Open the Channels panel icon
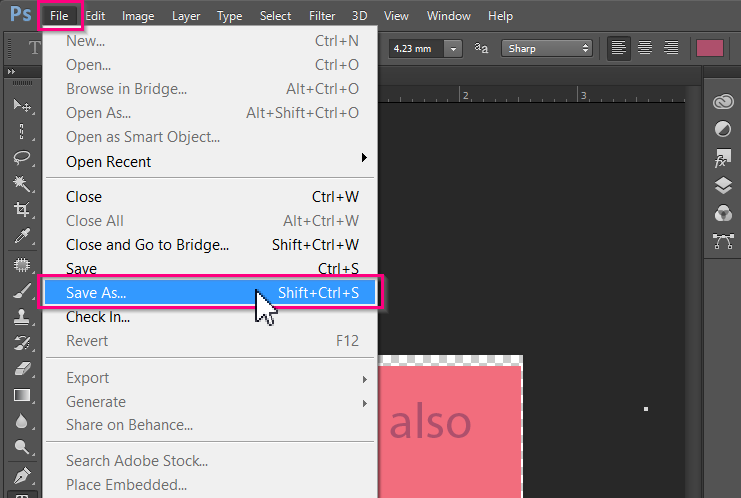The image size is (741, 498). (723, 213)
